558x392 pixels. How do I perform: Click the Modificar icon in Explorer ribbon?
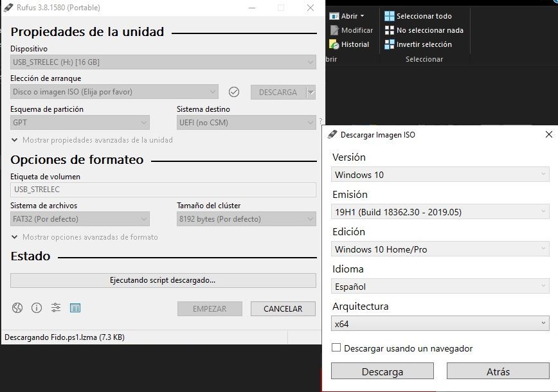[x=334, y=30]
